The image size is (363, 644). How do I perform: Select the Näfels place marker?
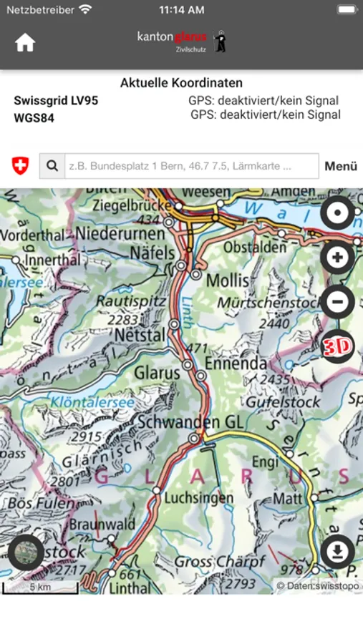coord(181,265)
